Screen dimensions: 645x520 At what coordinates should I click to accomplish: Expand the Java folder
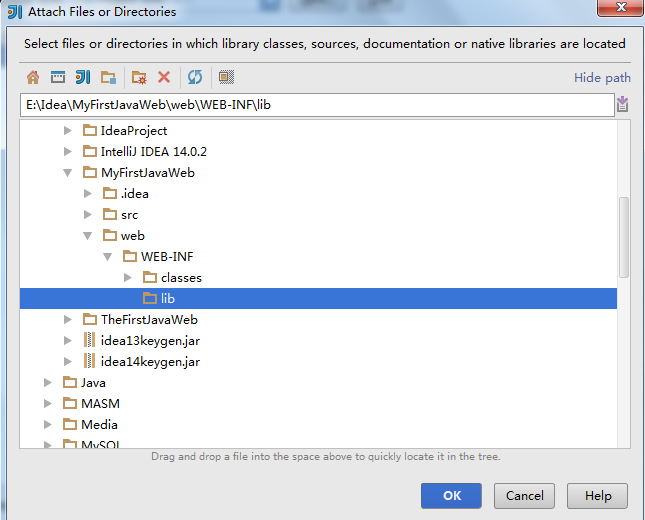48,382
